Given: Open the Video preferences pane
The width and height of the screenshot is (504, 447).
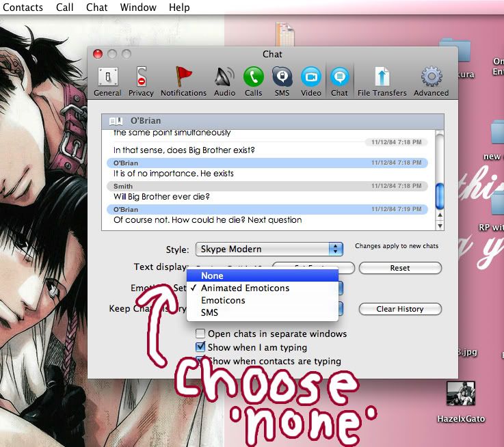Looking at the screenshot, I should click(x=311, y=81).
